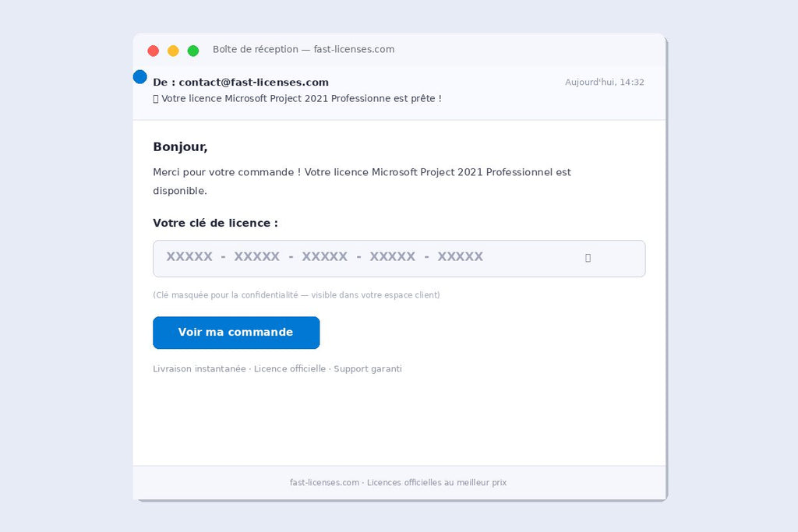Click the blue unread indicator dot
The height and width of the screenshot is (532, 798).
tap(140, 77)
